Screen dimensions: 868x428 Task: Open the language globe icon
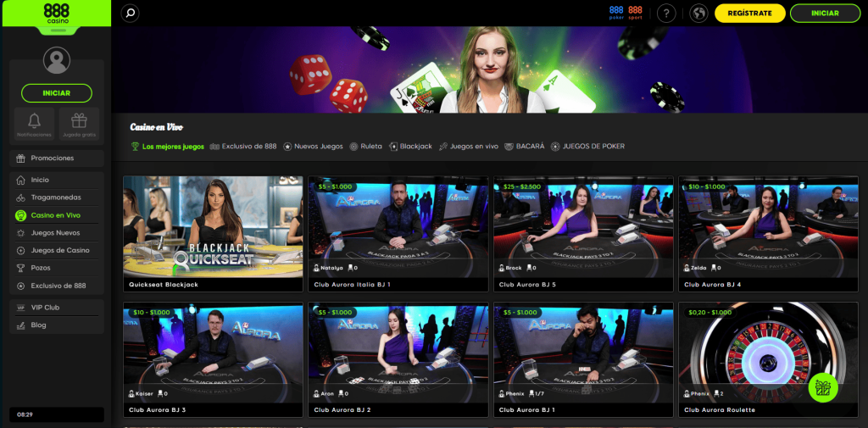click(699, 14)
